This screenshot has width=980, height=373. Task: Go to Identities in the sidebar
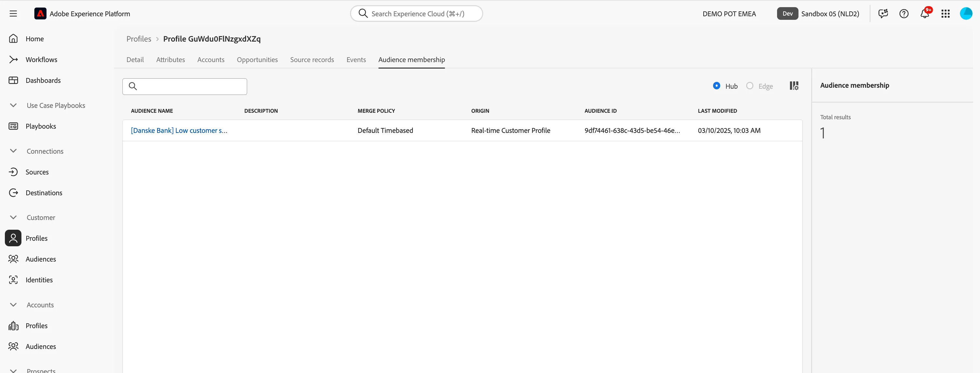click(39, 280)
